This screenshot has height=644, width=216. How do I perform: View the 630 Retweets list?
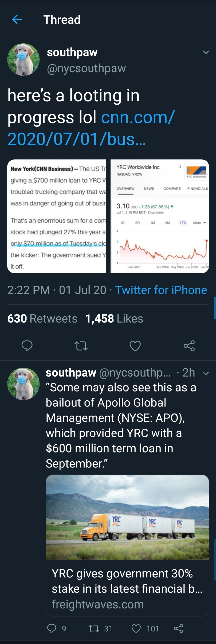pos(42,319)
